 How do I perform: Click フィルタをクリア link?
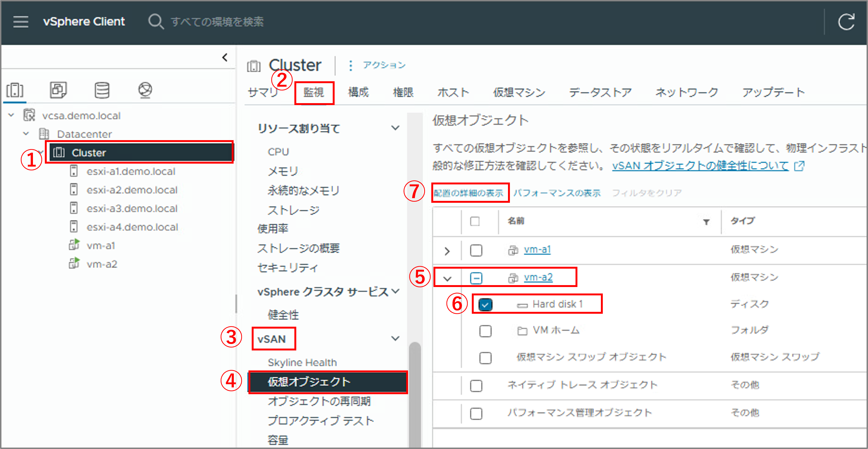(x=647, y=193)
